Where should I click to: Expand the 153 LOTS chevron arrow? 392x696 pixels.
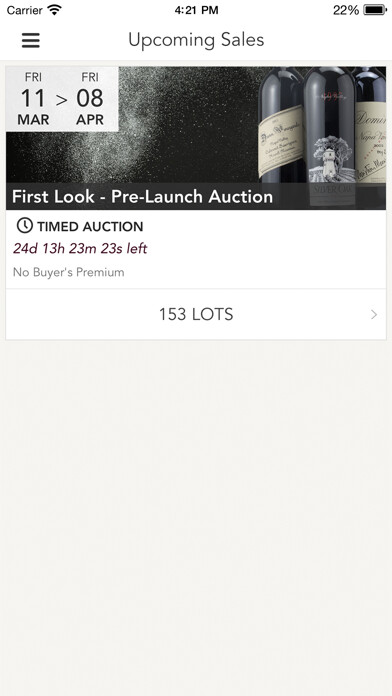(x=374, y=315)
